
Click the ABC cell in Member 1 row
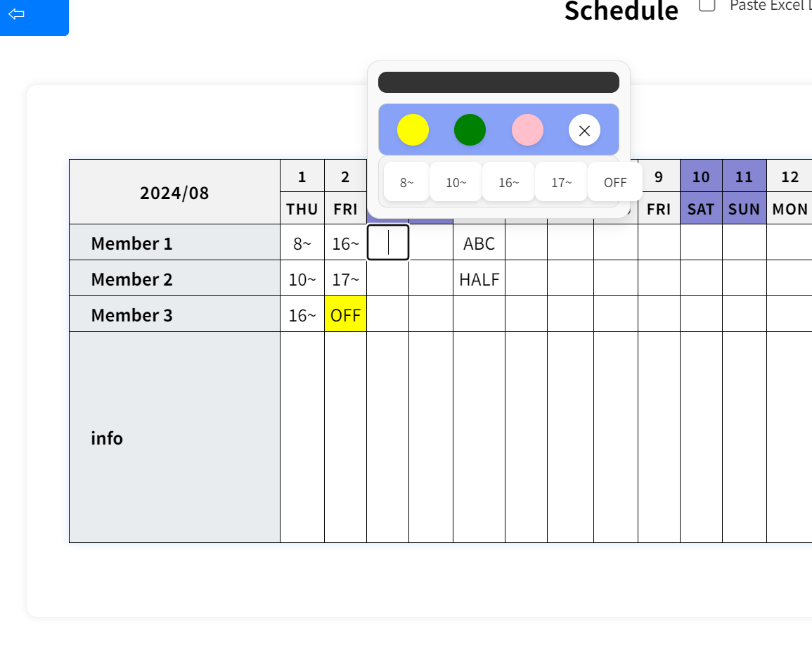pyautogui.click(x=479, y=243)
